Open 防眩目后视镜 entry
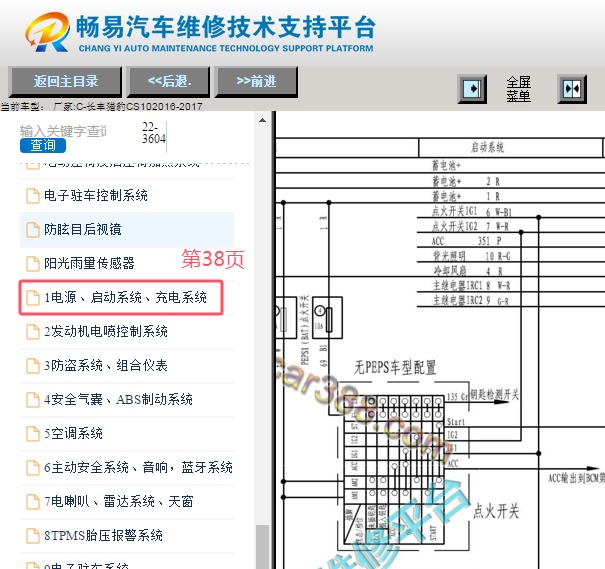This screenshot has height=569, width=605. 83,230
